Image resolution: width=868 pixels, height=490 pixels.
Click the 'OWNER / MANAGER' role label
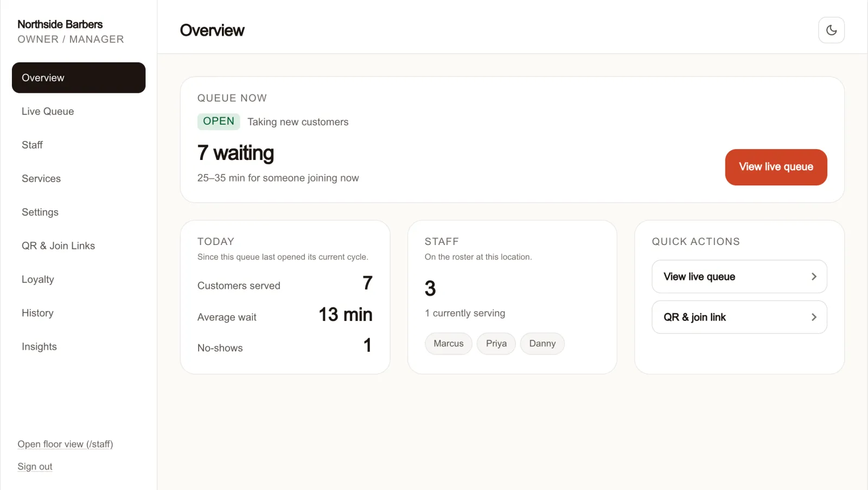coord(71,39)
